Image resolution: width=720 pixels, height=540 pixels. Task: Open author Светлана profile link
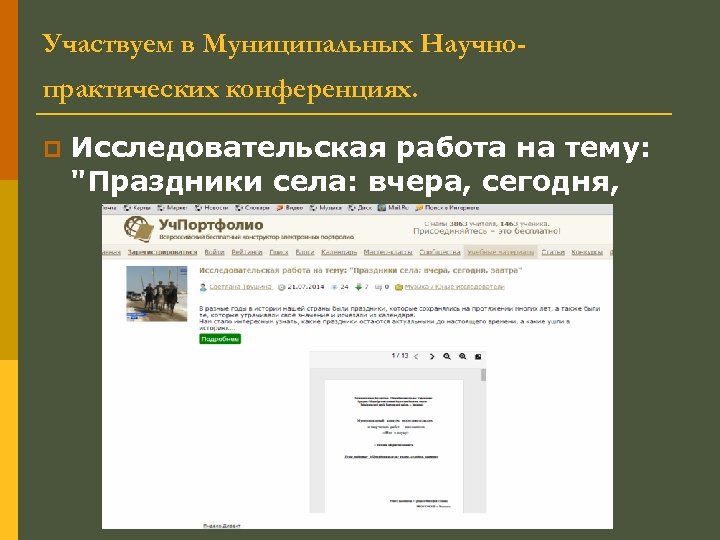[241, 287]
